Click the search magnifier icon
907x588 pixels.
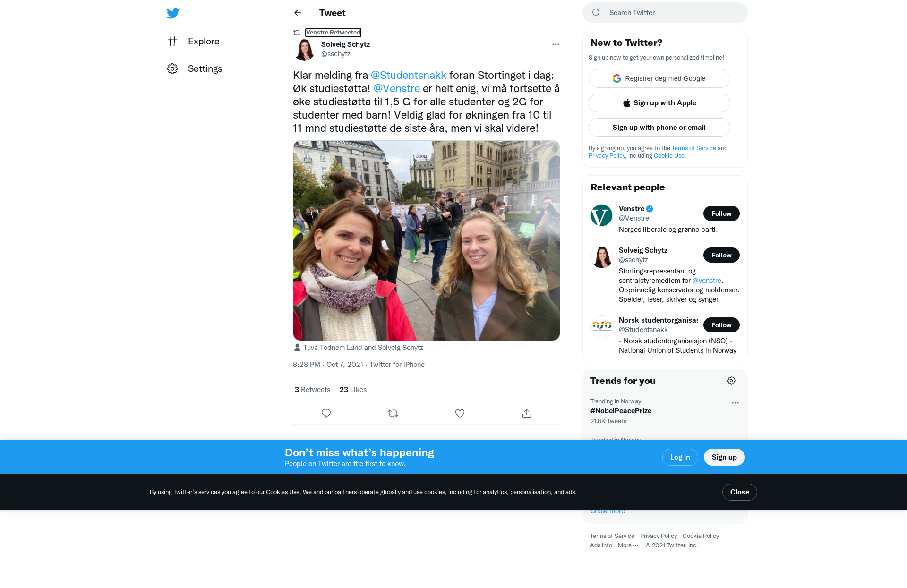coord(596,13)
